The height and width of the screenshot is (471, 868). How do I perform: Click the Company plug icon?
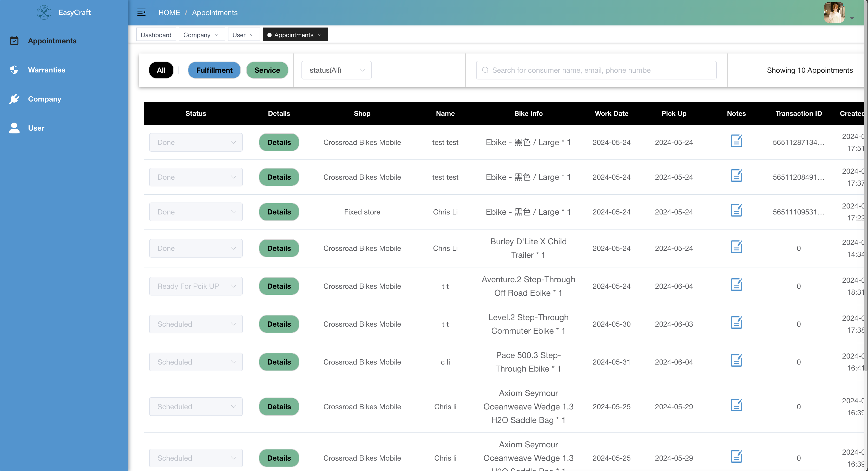point(14,99)
